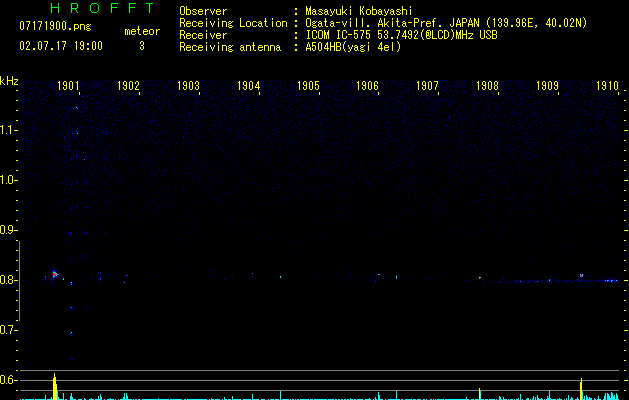The width and height of the screenshot is (629, 400).
Task: Click the 1907 time axis marker
Action: coord(427,85)
